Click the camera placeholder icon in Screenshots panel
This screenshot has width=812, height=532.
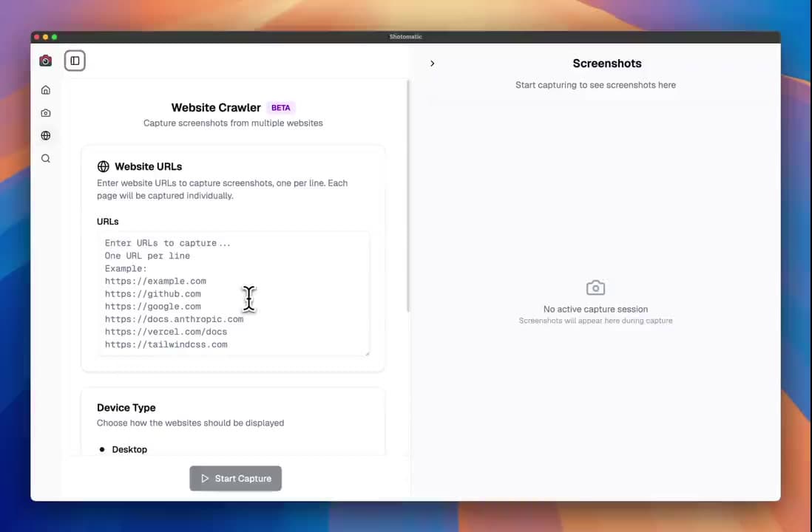point(595,287)
